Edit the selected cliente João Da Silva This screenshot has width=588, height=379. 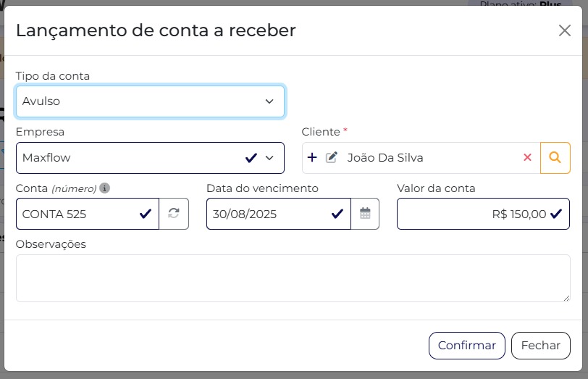coord(332,157)
